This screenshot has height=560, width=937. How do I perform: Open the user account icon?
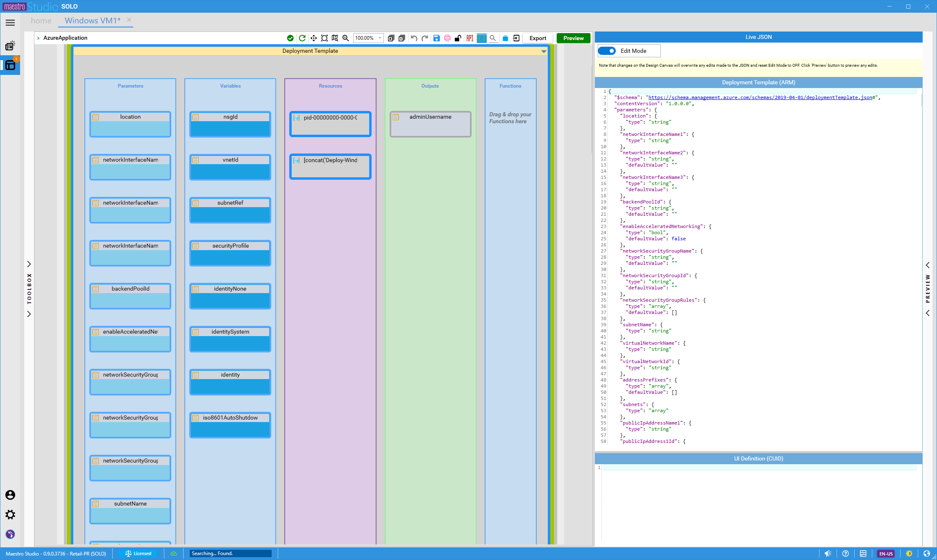coord(10,495)
